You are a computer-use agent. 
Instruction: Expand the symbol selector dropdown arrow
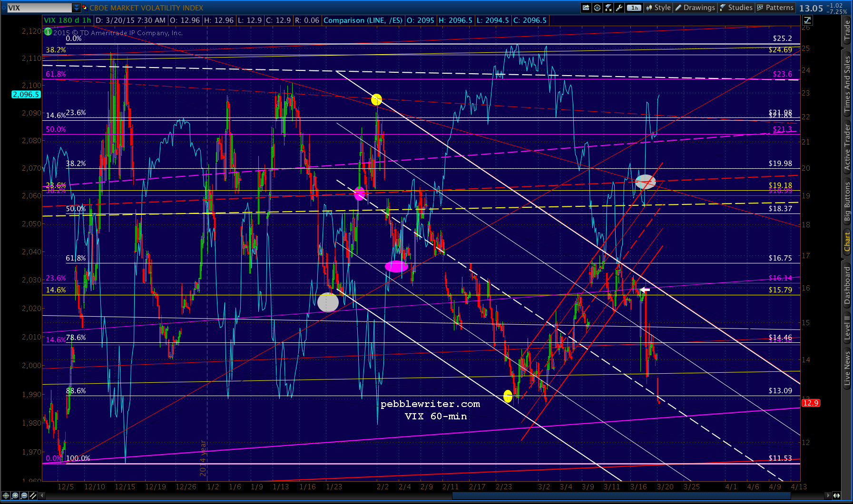[x=76, y=8]
